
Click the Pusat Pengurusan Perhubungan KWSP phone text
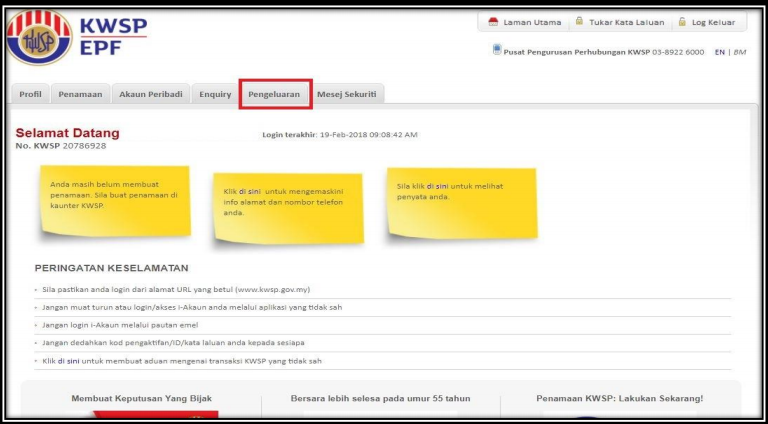(x=604, y=52)
